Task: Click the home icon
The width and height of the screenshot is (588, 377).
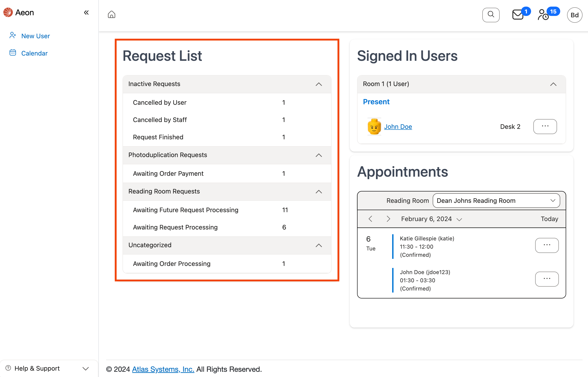Action: coord(111,15)
